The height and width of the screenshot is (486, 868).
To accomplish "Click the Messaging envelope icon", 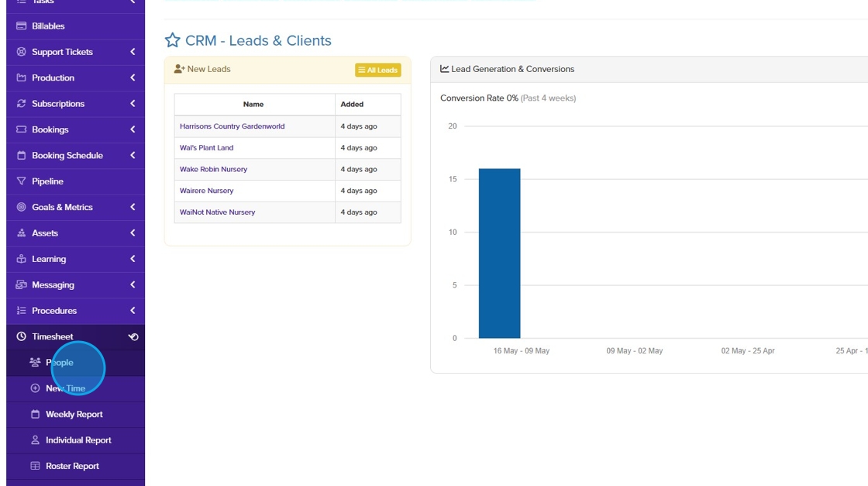I will point(21,284).
